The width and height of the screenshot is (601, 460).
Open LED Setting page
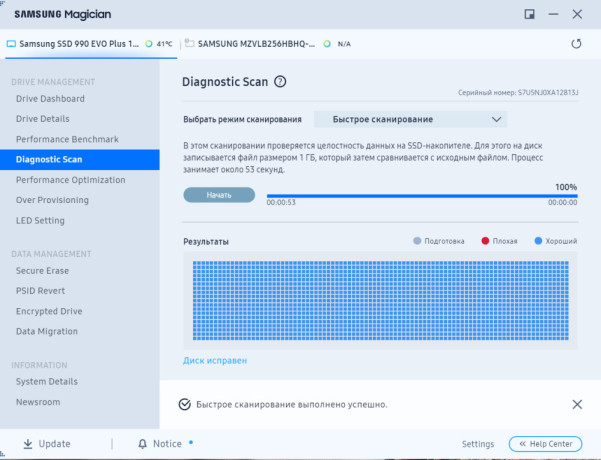point(40,220)
